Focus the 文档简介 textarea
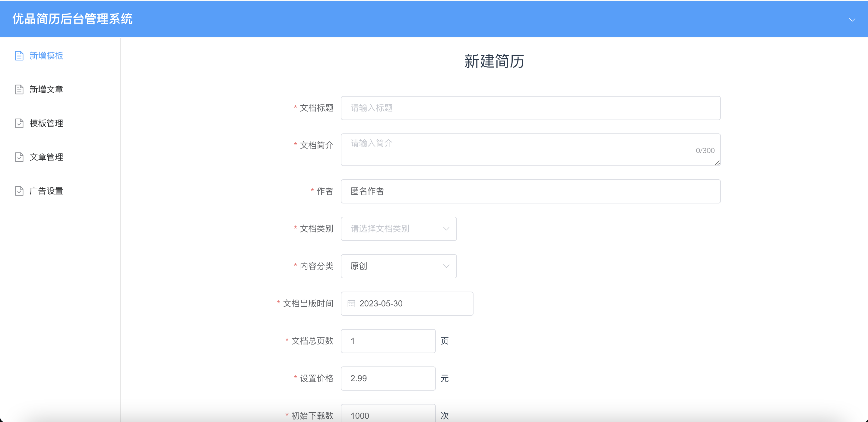The image size is (868, 422). (531, 150)
